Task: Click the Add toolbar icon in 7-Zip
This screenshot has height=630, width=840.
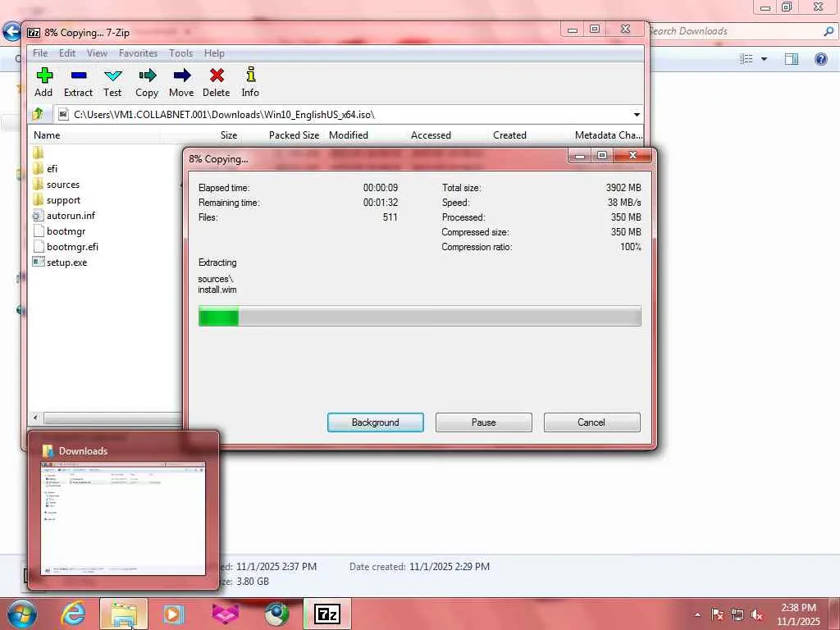Action: (x=44, y=82)
